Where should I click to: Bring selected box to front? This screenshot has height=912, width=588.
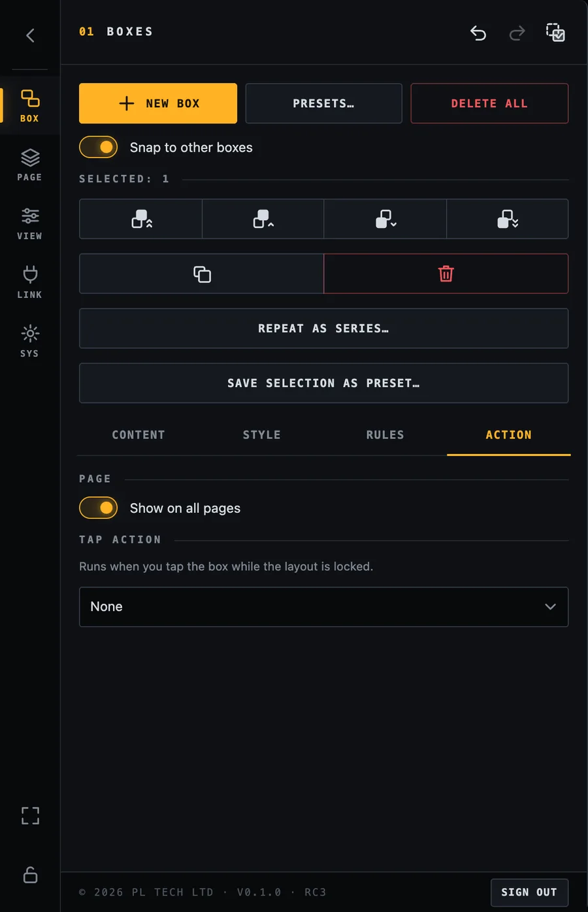coord(141,219)
